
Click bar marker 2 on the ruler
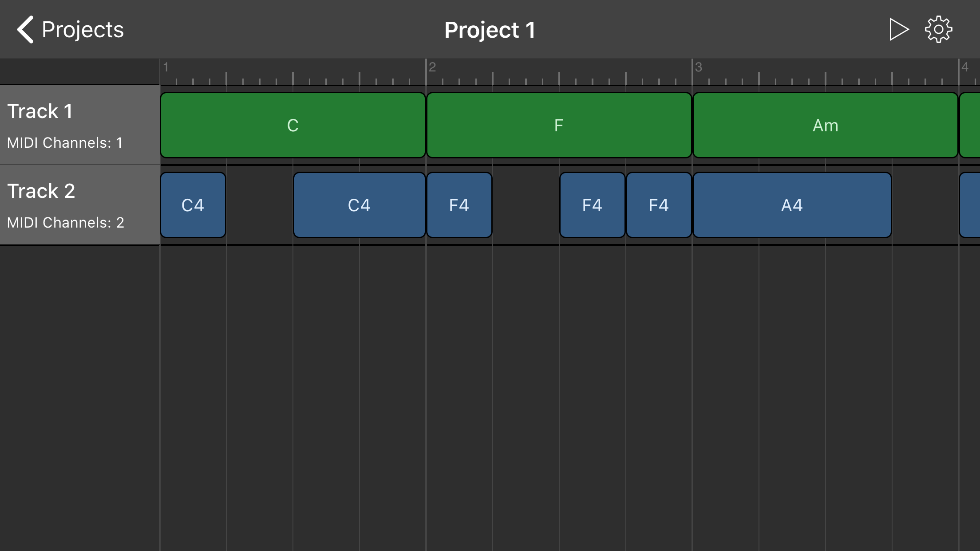[432, 67]
